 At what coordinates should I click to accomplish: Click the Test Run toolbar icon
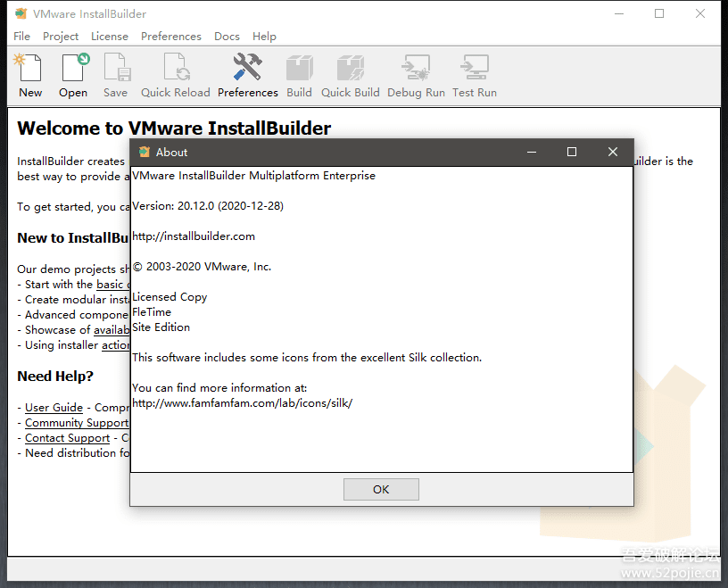474,75
